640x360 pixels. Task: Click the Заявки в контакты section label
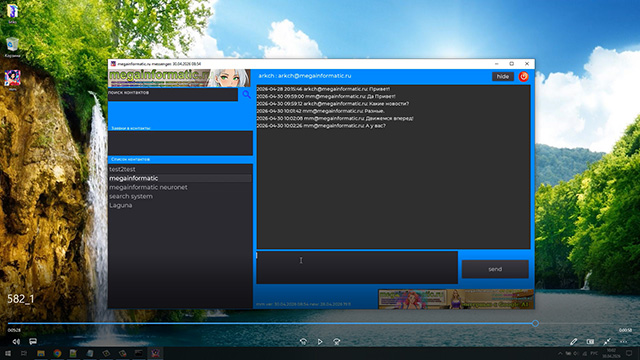tap(131, 128)
